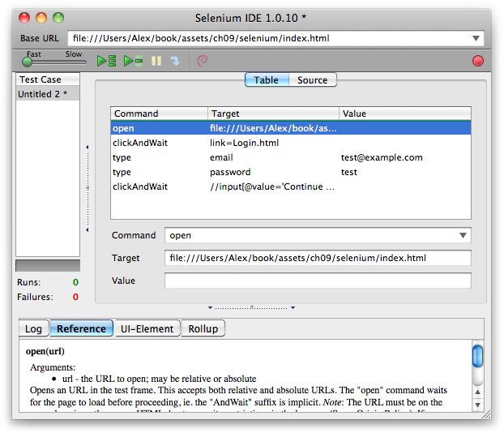The height and width of the screenshot is (433, 504).
Task: Open the UI-Element tab
Action: [x=147, y=328]
